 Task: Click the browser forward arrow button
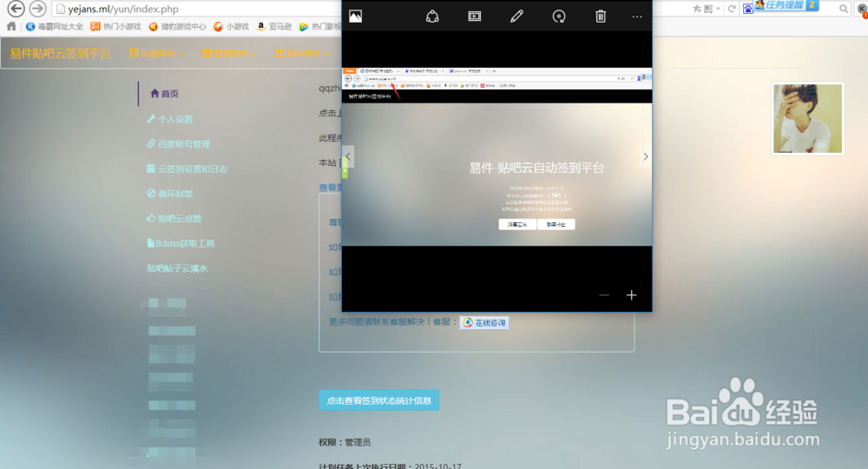[37, 9]
